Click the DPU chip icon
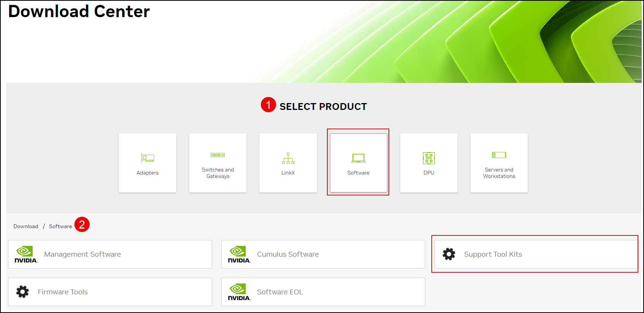 pos(429,158)
